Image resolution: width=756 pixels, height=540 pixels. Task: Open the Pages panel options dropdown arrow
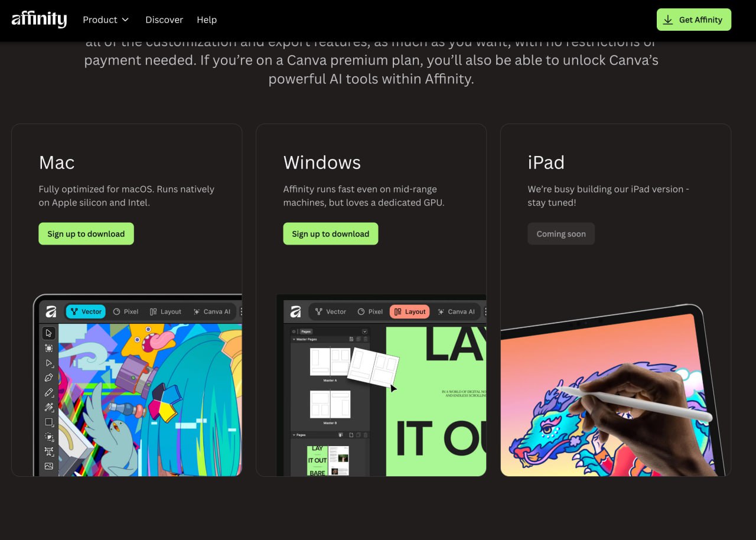point(364,331)
